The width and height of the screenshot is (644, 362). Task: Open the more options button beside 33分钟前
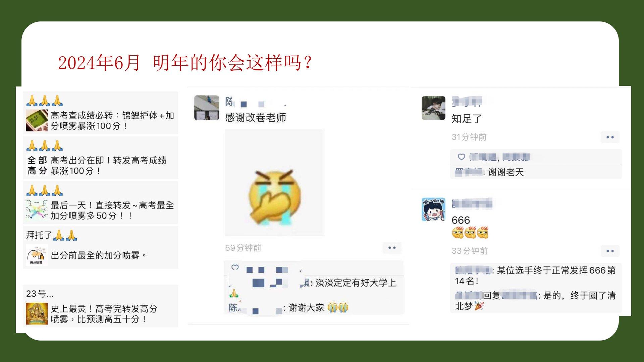pos(610,251)
